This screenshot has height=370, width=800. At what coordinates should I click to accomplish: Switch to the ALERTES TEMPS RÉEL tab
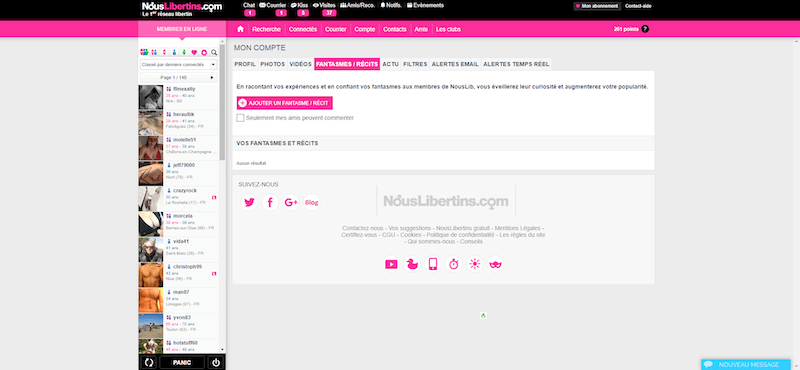(516, 64)
